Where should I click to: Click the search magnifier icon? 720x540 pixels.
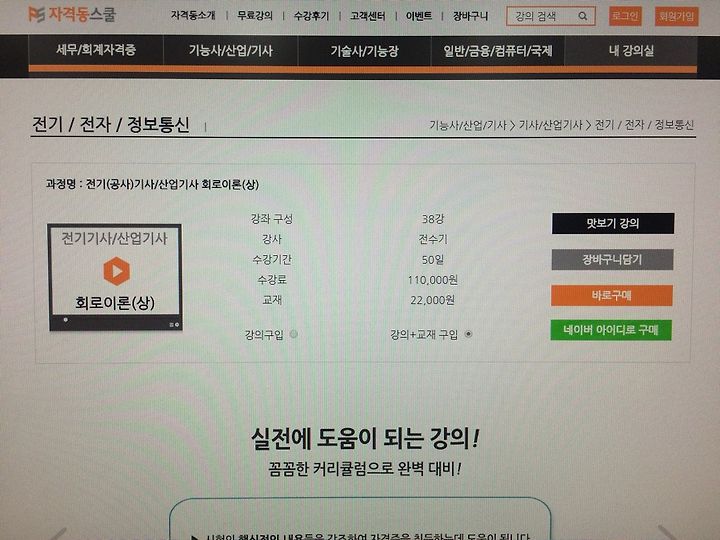[583, 16]
